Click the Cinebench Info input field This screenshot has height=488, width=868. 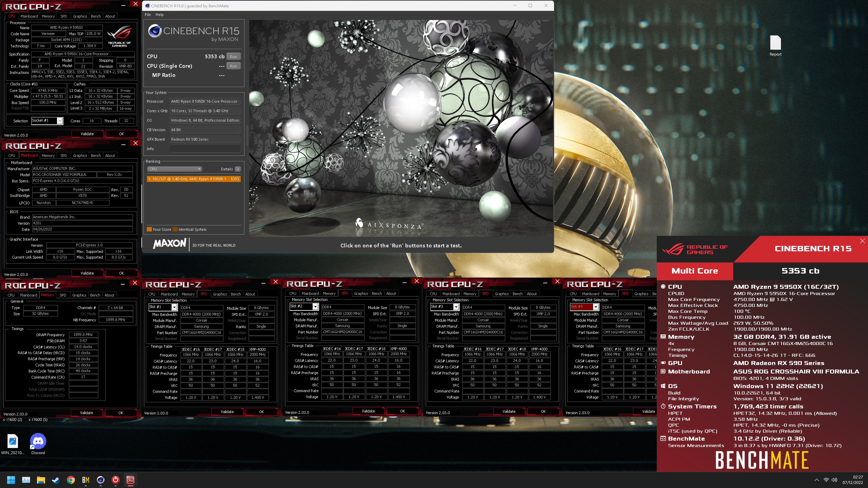pyautogui.click(x=205, y=149)
